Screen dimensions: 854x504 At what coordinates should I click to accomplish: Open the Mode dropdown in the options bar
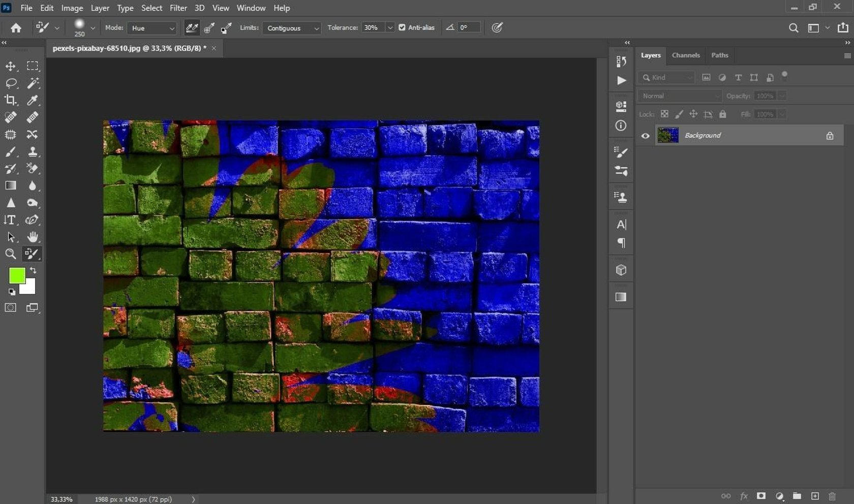point(151,28)
